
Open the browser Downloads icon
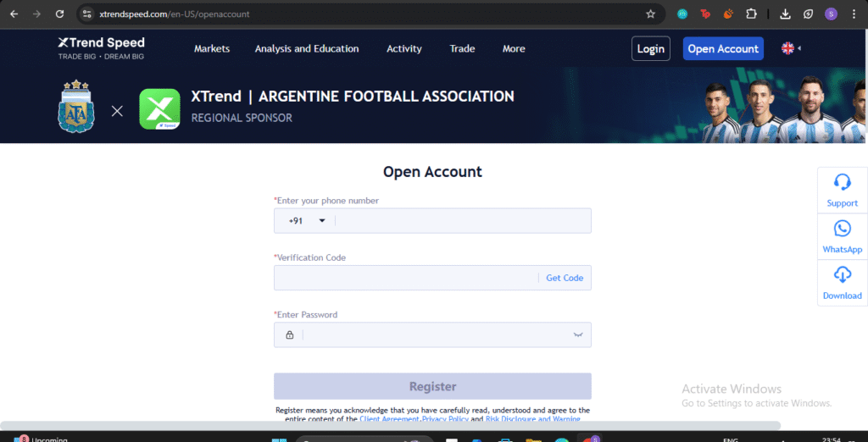785,14
